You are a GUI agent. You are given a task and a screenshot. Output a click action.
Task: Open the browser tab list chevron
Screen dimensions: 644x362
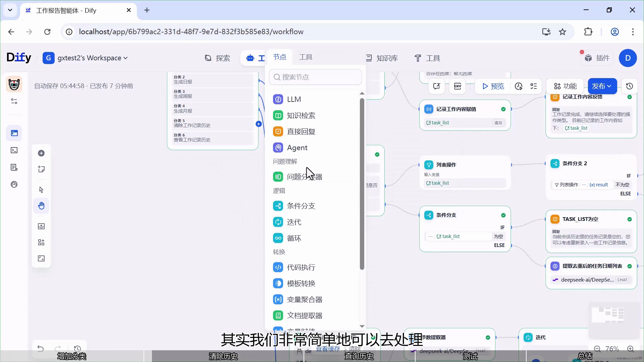tap(10, 10)
